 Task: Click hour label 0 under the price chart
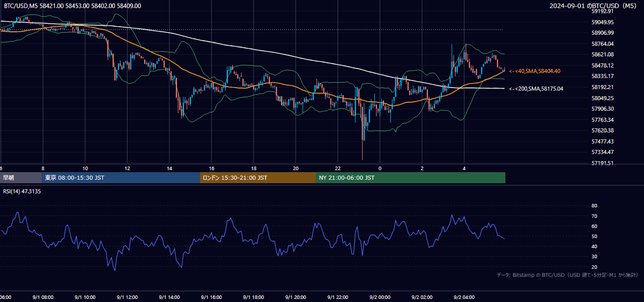pos(380,169)
